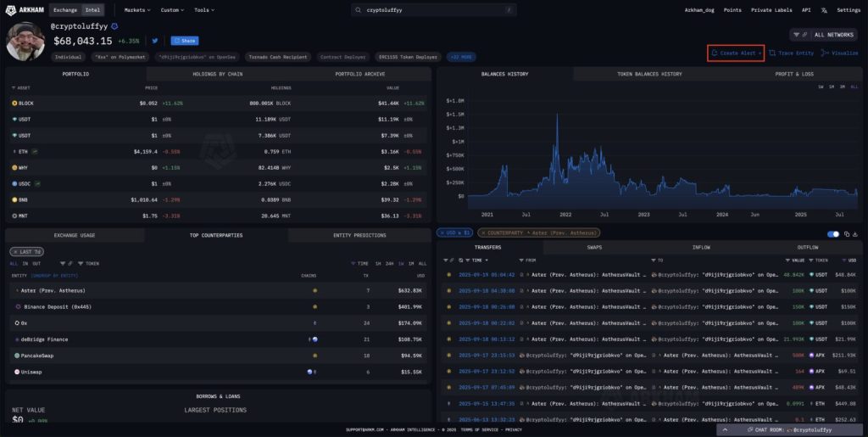Open the Profit & Loss tab
This screenshot has width=868, height=437.
793,74
